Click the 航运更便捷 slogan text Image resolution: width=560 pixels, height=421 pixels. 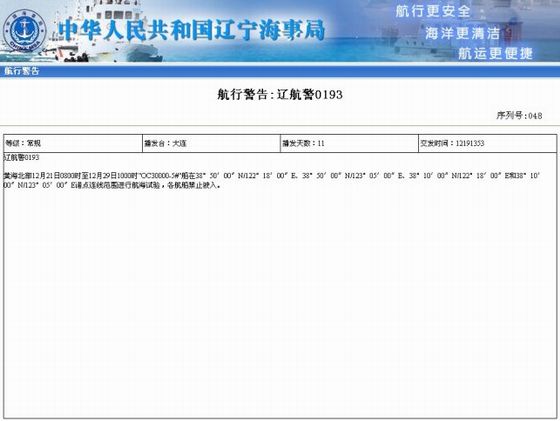495,53
